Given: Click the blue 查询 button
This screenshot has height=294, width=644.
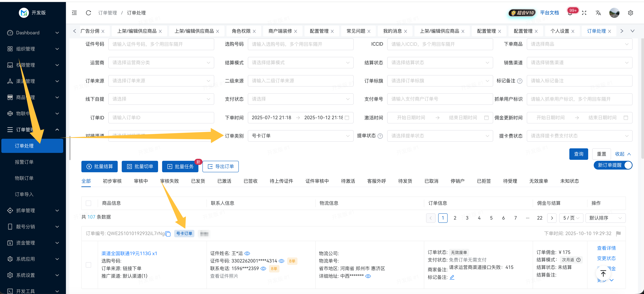Looking at the screenshot, I should 578,154.
